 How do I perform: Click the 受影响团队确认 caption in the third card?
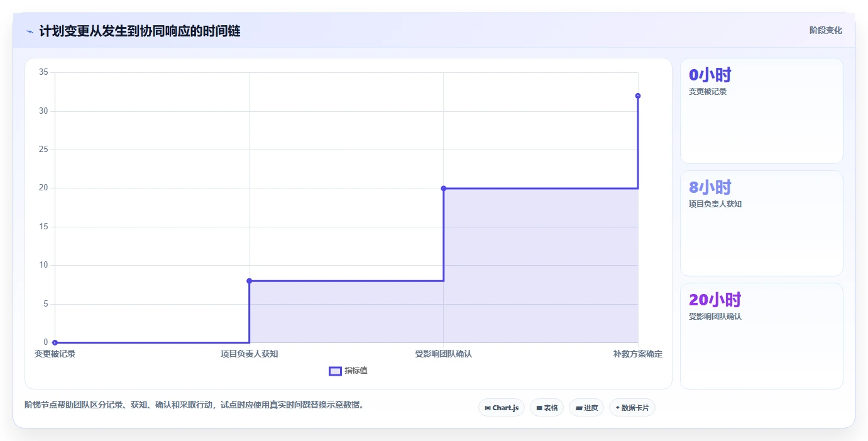click(x=715, y=317)
